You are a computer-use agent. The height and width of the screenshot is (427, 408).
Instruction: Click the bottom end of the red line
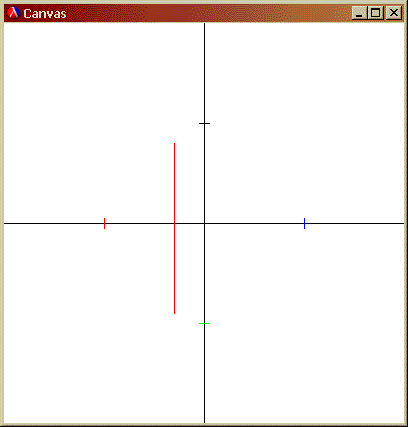[174, 313]
